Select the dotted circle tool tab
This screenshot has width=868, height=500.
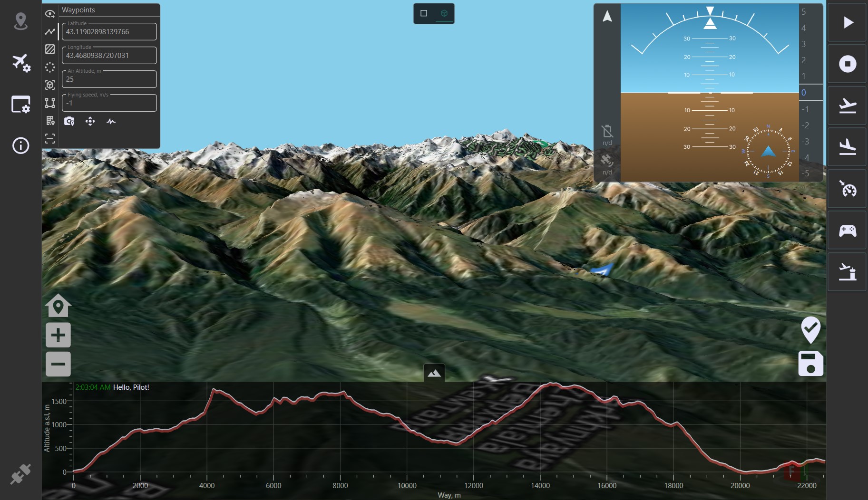(x=50, y=67)
